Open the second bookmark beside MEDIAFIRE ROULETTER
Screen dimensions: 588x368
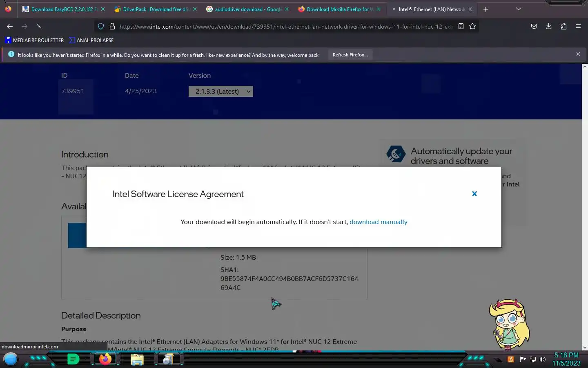91,40
